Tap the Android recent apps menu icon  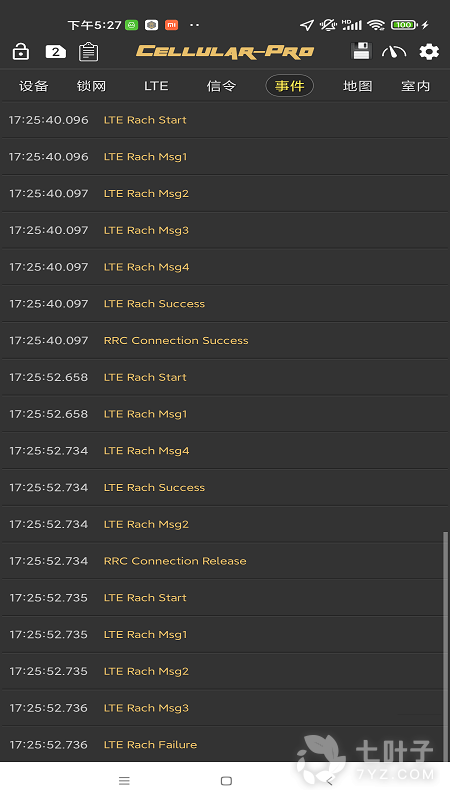(124, 781)
